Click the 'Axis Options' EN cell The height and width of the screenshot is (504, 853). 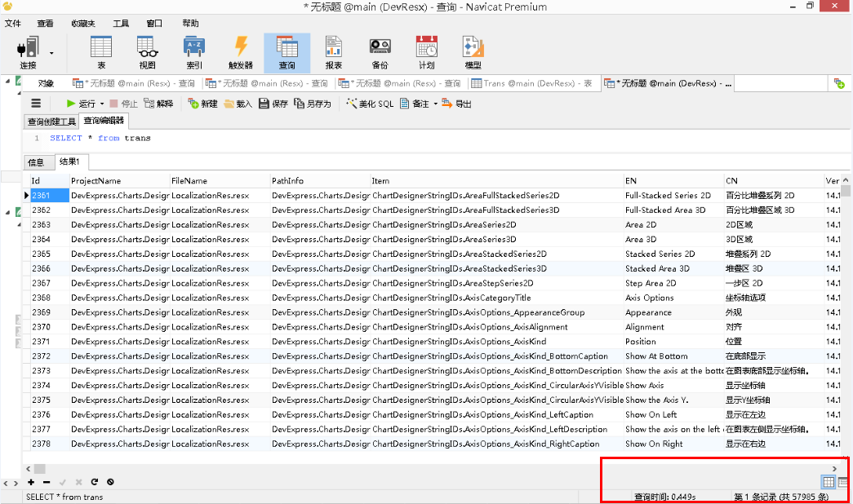coord(673,298)
